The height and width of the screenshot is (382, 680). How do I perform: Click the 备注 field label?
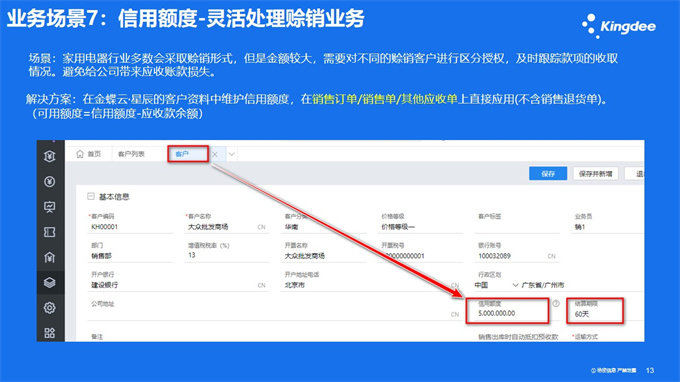pyautogui.click(x=97, y=337)
